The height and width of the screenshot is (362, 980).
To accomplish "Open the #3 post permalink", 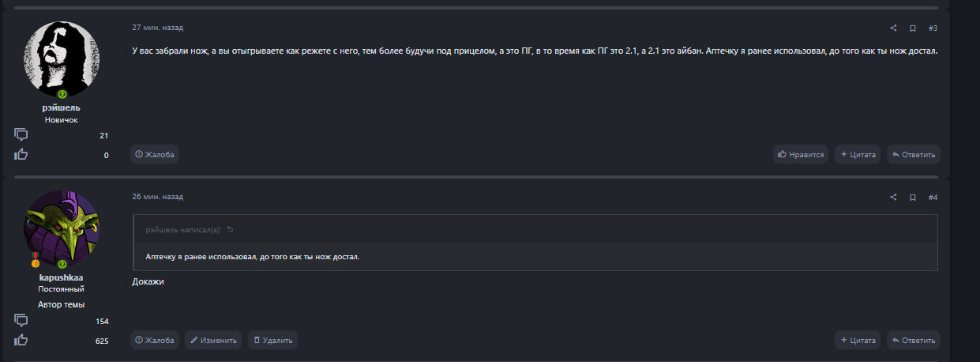I will 933,28.
